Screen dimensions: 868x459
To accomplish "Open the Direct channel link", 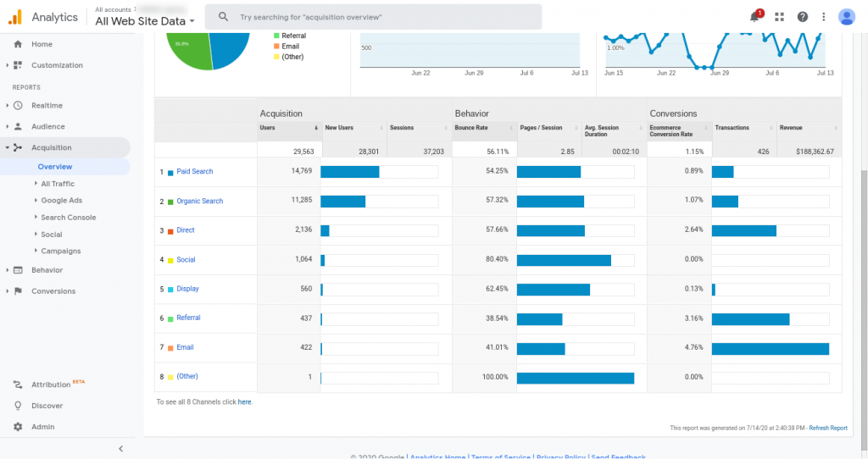I will pos(186,230).
